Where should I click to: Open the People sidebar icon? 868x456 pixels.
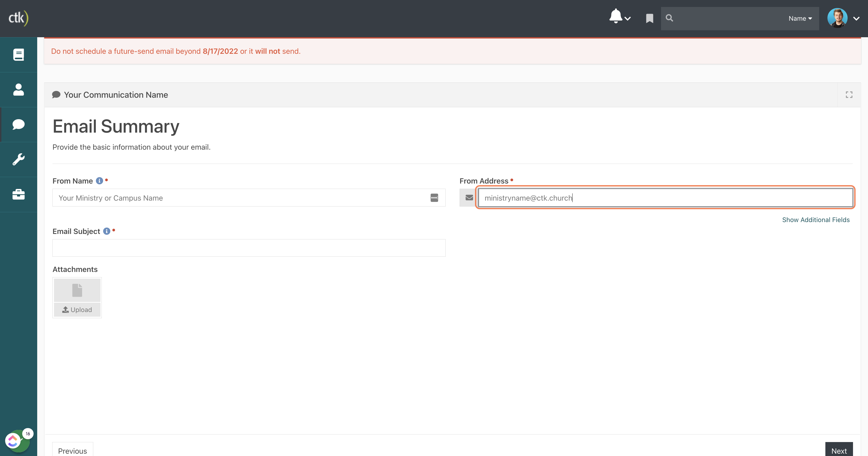point(19,90)
